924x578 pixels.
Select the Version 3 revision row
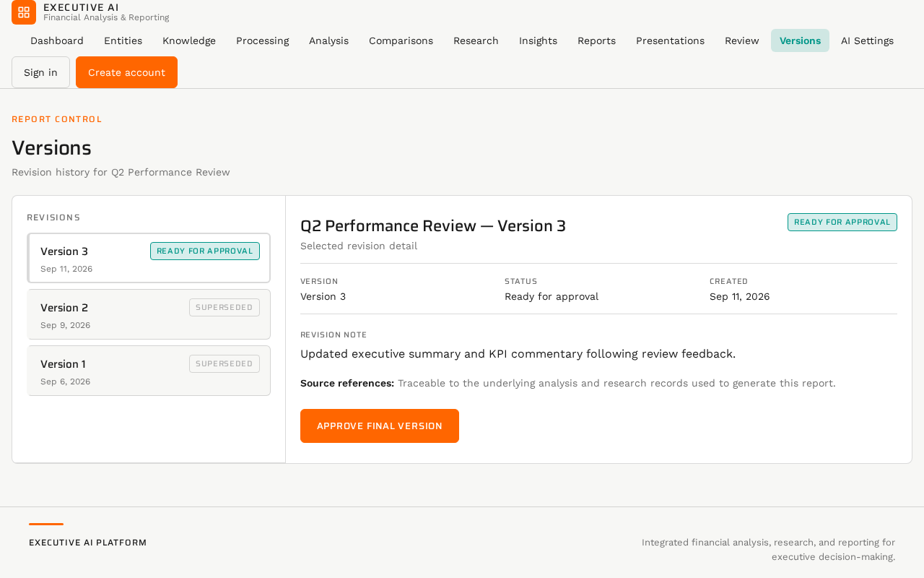point(149,258)
